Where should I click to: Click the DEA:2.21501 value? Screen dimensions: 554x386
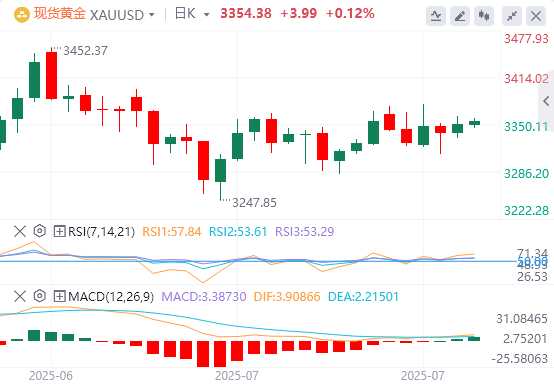(x=363, y=296)
